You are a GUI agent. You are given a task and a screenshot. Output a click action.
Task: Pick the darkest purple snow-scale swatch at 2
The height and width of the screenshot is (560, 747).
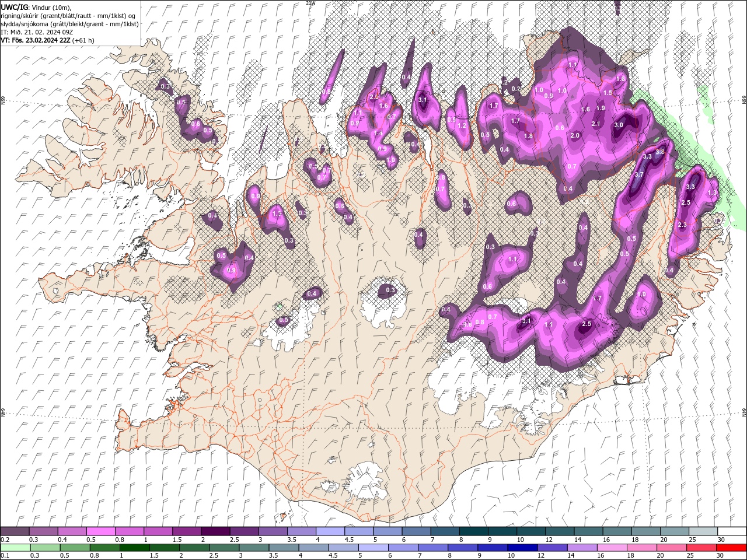pos(215,531)
